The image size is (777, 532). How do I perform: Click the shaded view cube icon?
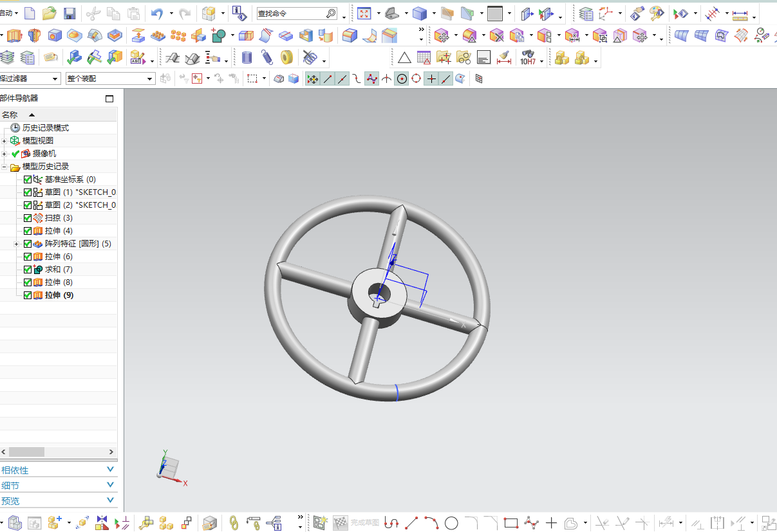click(x=420, y=13)
